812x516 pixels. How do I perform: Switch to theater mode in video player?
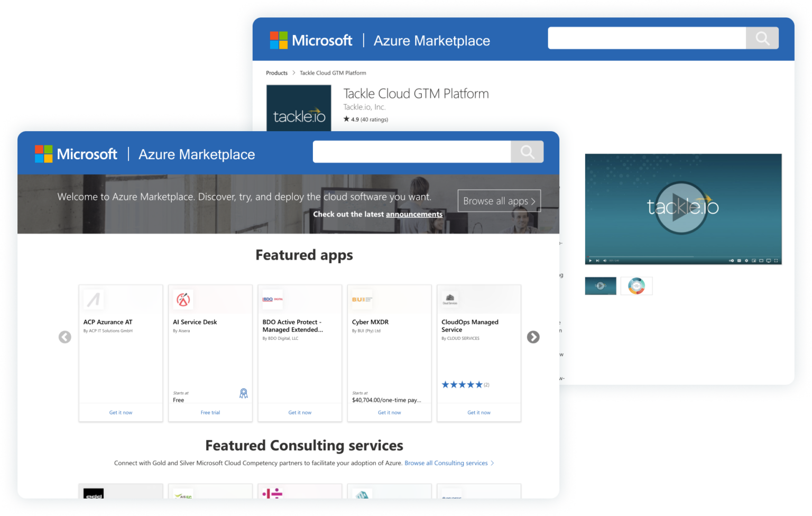[x=761, y=261]
